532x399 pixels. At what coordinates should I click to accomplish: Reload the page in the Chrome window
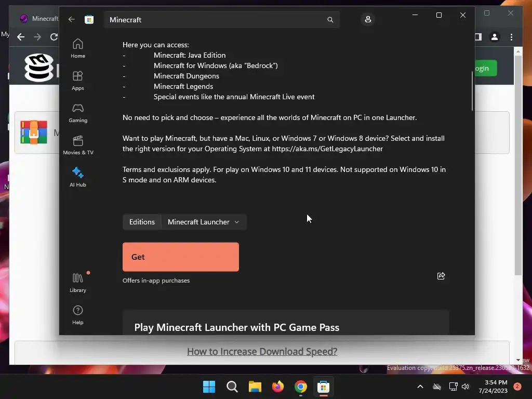[54, 37]
